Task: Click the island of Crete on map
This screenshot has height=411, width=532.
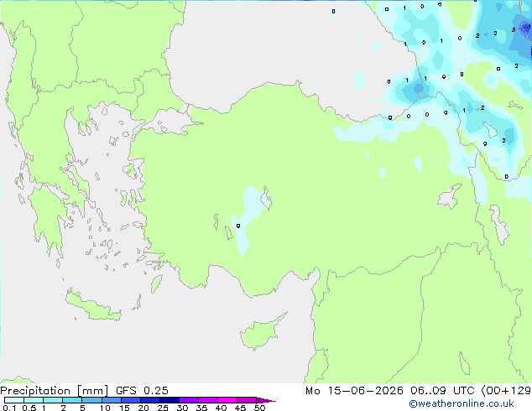Action: coord(92,306)
